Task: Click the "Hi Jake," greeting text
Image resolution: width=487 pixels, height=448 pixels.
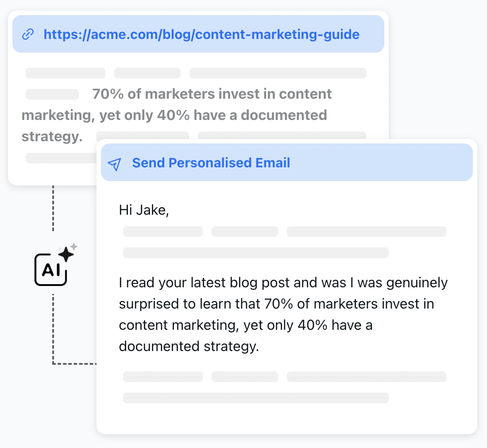Action: [144, 210]
